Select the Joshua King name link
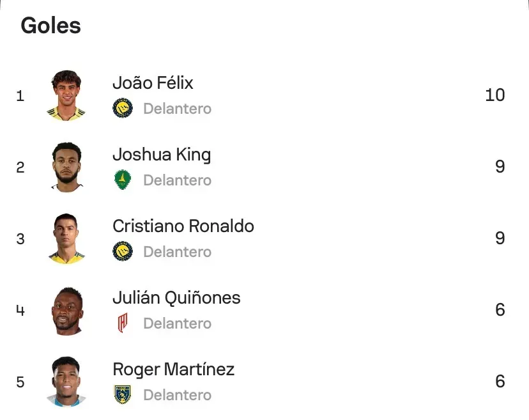 (x=162, y=155)
